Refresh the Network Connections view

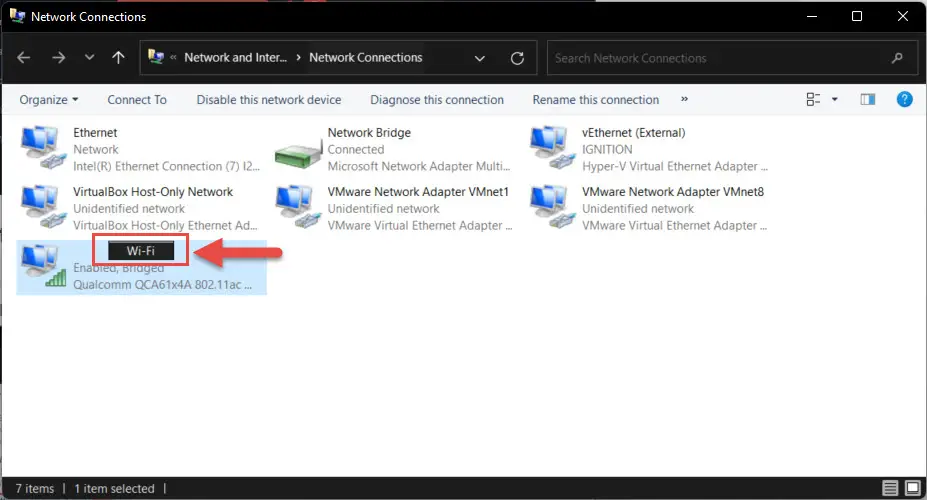coord(517,58)
